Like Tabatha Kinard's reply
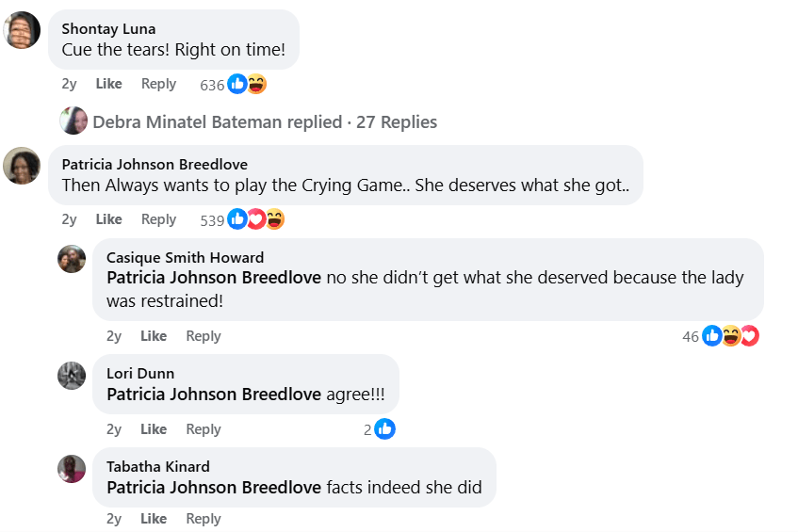The width and height of the screenshot is (798, 532). (154, 519)
